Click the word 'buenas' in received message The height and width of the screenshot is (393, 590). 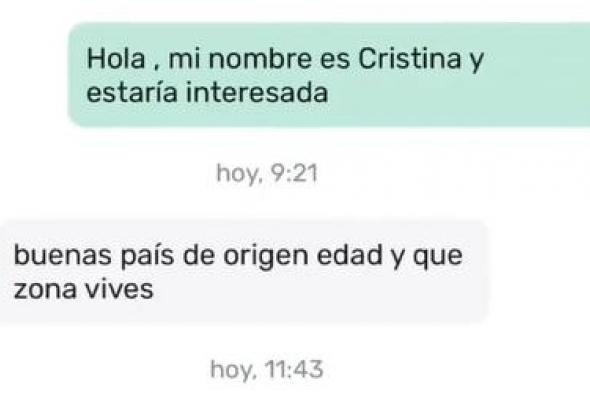point(62,255)
